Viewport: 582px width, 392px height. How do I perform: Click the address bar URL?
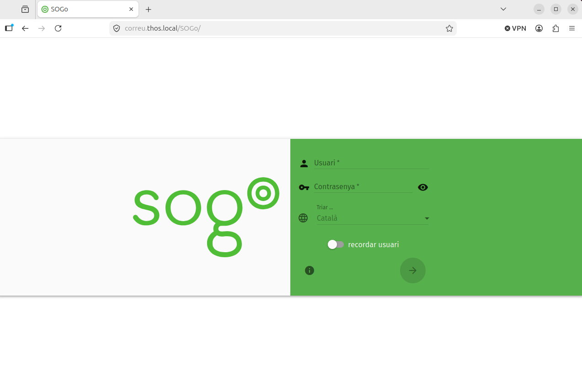coord(283,28)
